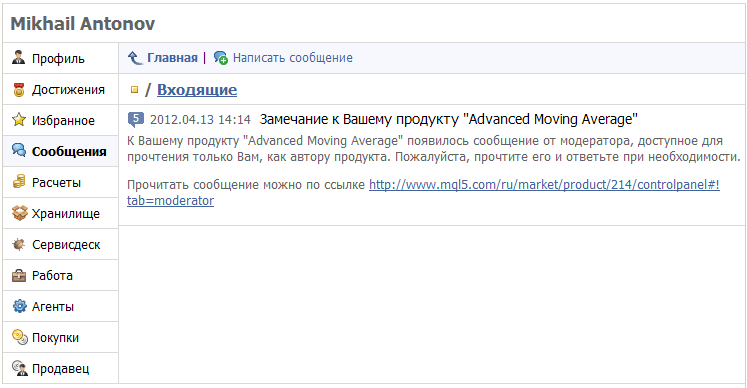Click the Сервисдеск bug icon
The image size is (747, 388).
point(19,244)
